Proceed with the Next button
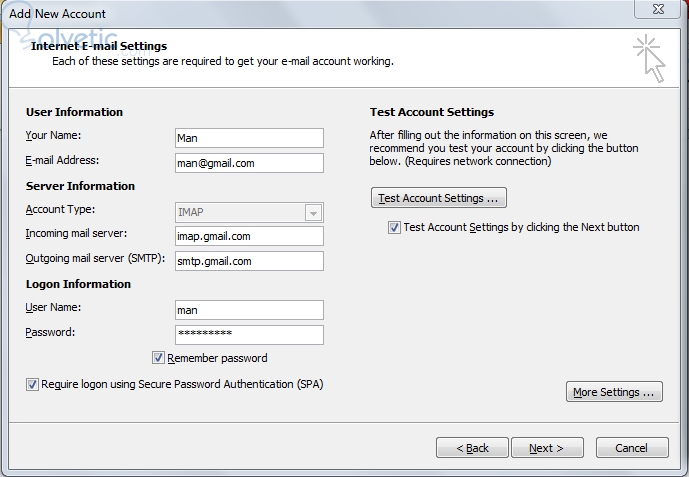689x477 pixels. pyautogui.click(x=546, y=448)
